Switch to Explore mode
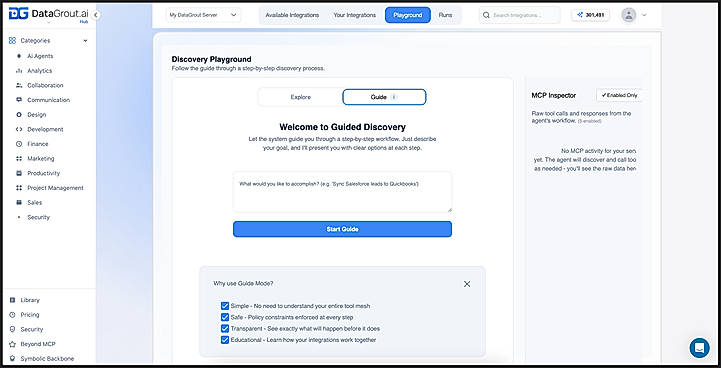The height and width of the screenshot is (368, 721). 301,97
